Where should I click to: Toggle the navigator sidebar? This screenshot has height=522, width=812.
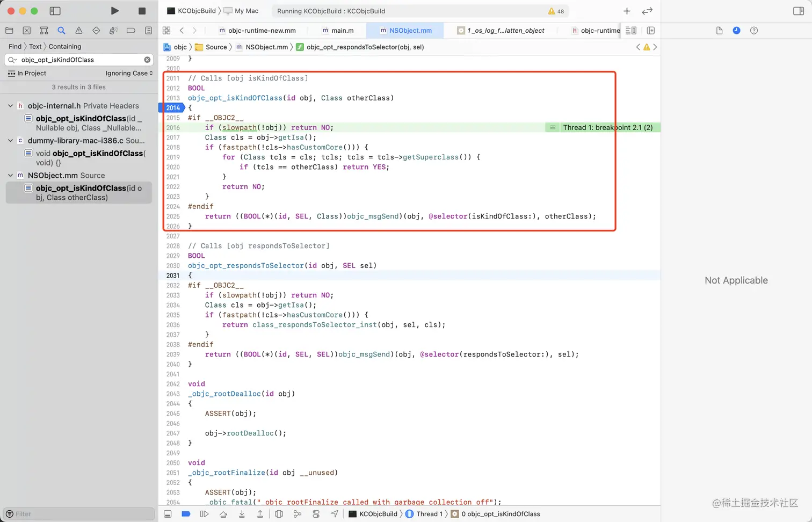pos(55,11)
